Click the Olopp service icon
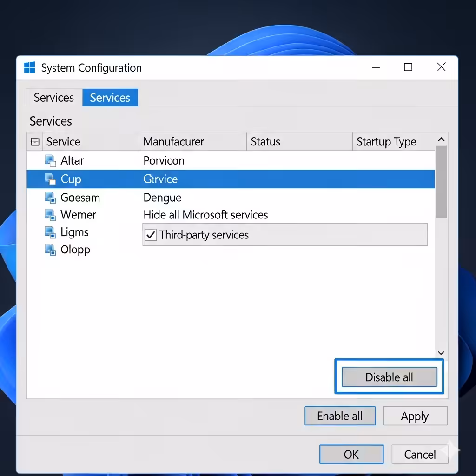 50,250
